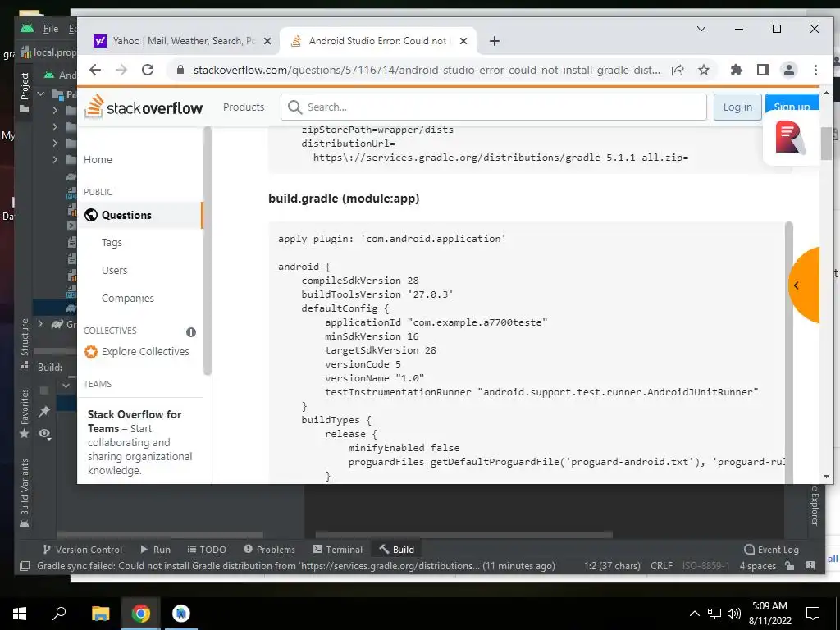The image size is (840, 630).
Task: Open the Products menu on Stack Overflow
Action: [x=244, y=107]
